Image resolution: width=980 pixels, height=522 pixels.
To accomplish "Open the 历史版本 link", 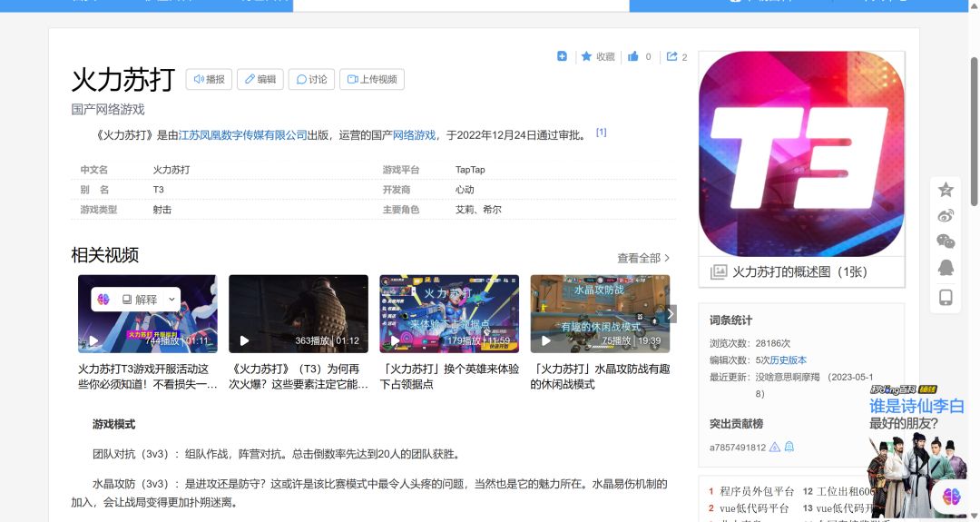I will coord(789,360).
